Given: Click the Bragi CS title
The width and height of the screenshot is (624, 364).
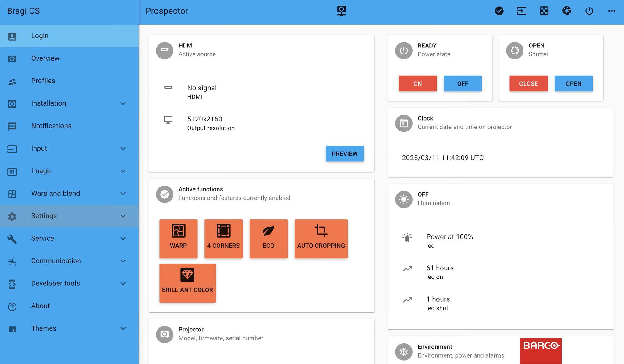Looking at the screenshot, I should click(23, 11).
